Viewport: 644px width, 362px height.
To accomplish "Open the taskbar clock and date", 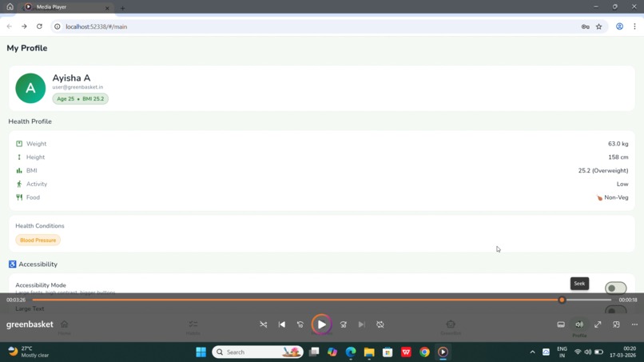I will [x=622, y=352].
